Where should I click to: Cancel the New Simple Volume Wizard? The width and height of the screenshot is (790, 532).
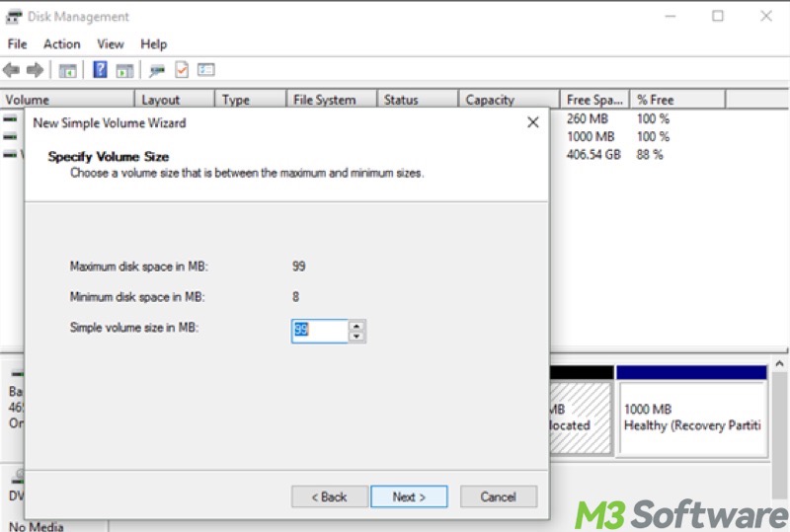[x=499, y=496]
